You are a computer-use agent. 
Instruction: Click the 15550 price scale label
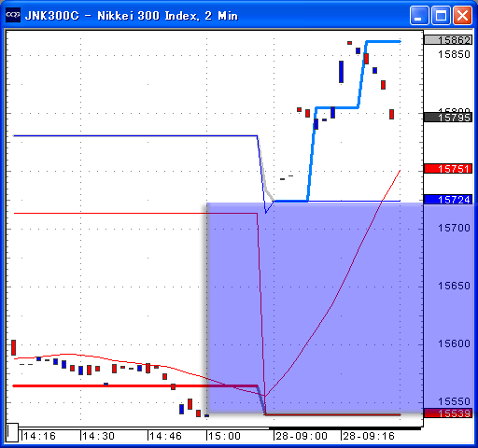pyautogui.click(x=454, y=401)
